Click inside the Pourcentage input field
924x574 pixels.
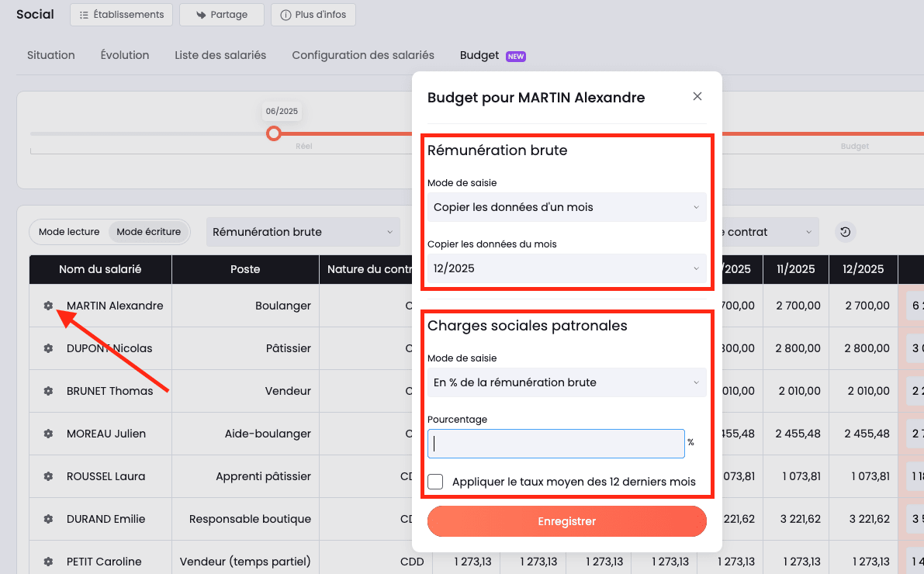[555, 443]
